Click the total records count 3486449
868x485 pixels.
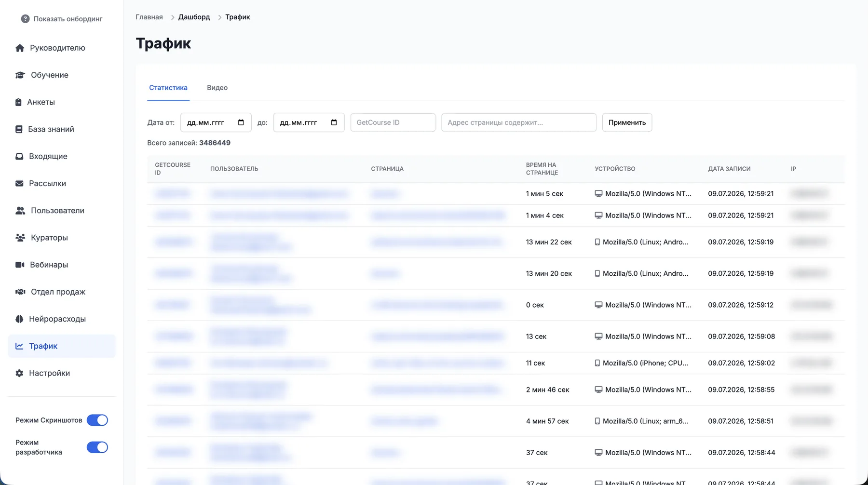(215, 143)
